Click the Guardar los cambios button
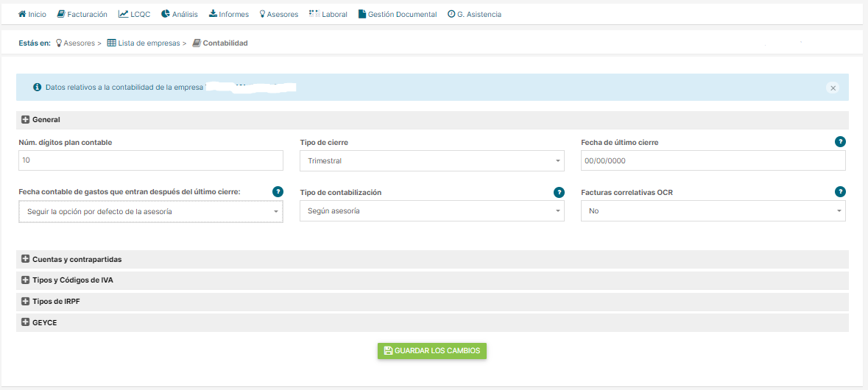This screenshot has width=868, height=390. tap(432, 351)
